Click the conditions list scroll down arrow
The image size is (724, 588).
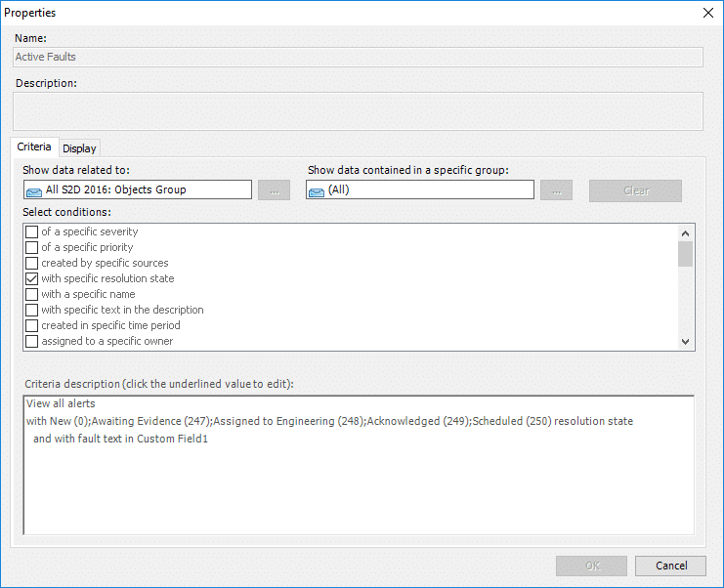685,342
